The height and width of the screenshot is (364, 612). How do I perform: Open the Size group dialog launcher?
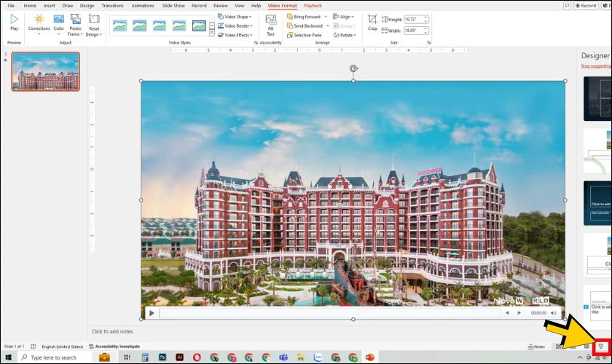[428, 42]
